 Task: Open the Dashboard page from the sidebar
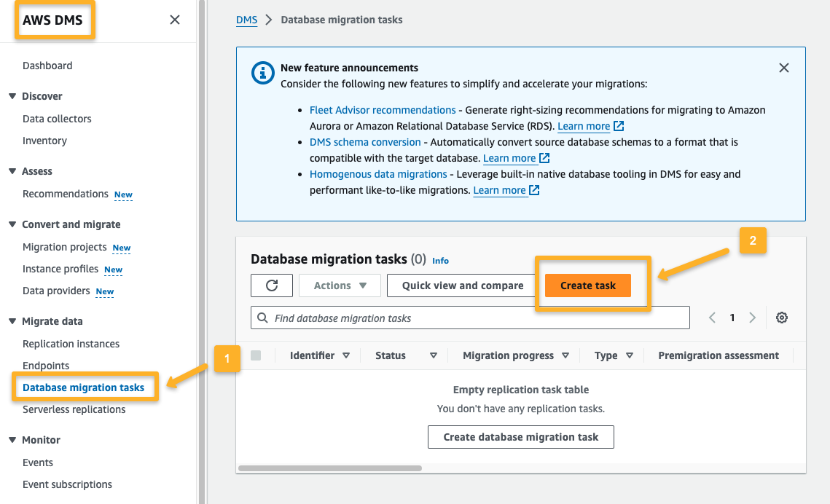click(x=47, y=65)
